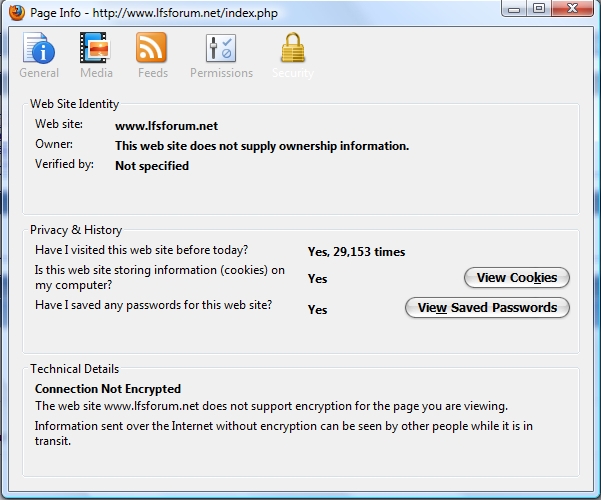Click the Media filmstrip icon
The width and height of the screenshot is (601, 500).
point(96,47)
